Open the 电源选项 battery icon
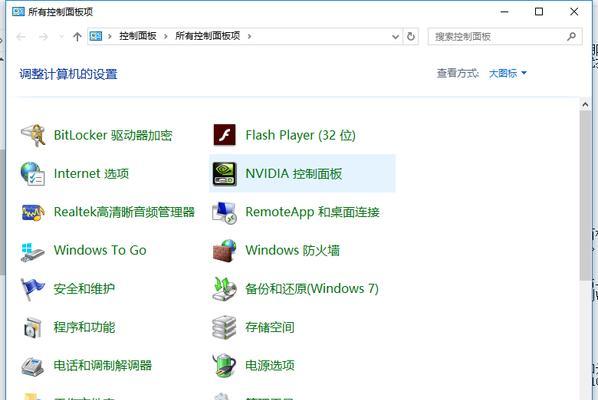This screenshot has height=400, width=598. point(224,365)
